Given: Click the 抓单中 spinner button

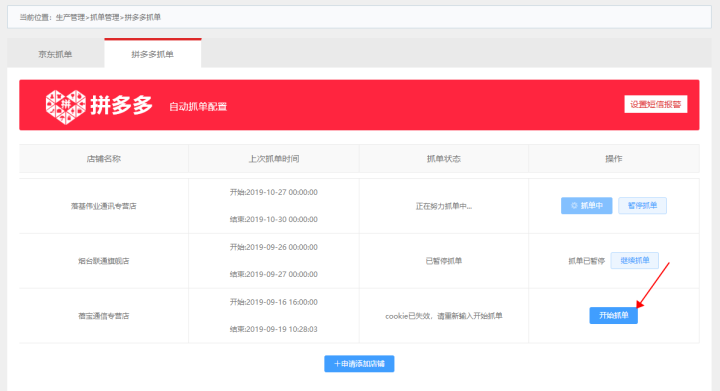Looking at the screenshot, I should pos(586,206).
